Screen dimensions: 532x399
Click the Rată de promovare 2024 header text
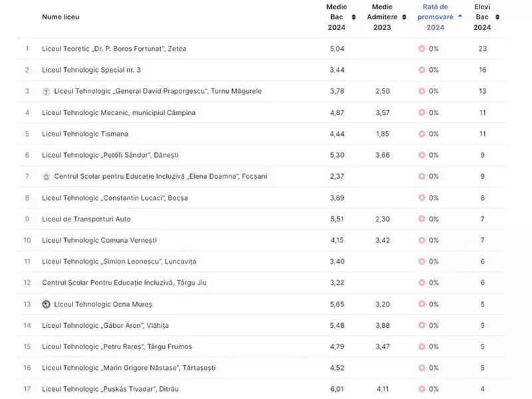tap(435, 17)
